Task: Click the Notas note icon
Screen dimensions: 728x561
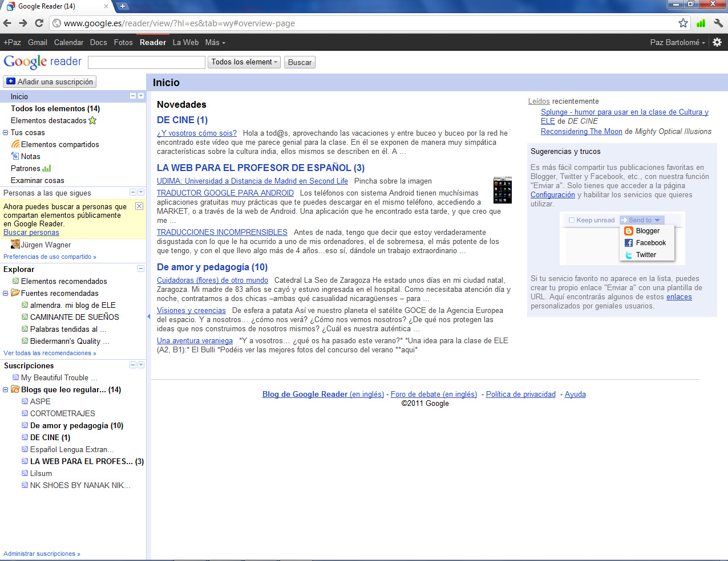Action: 15,156
